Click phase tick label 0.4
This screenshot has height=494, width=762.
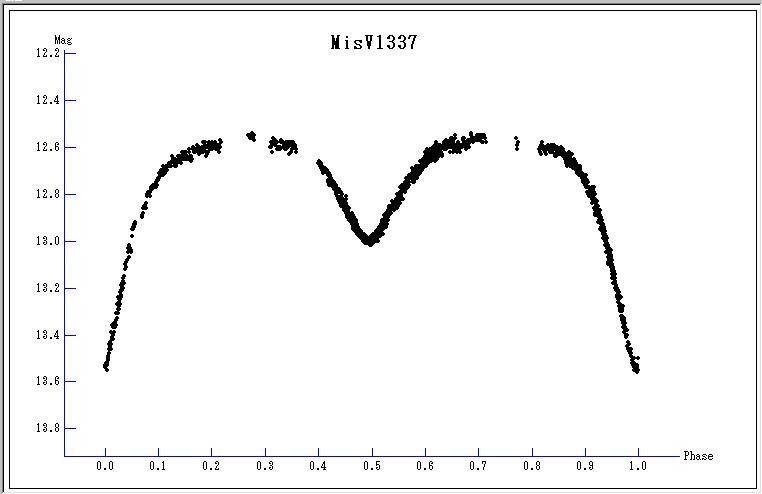click(318, 466)
